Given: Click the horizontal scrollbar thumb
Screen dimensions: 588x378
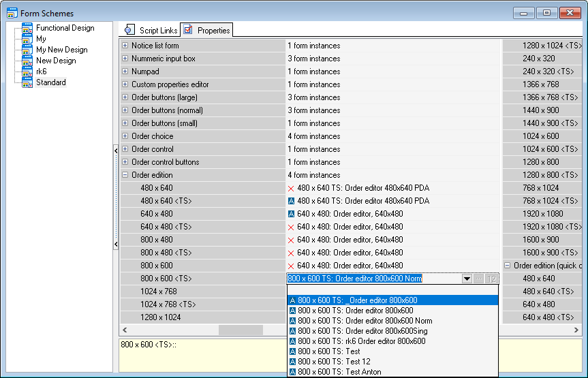Looking at the screenshot, I should pos(241,330).
